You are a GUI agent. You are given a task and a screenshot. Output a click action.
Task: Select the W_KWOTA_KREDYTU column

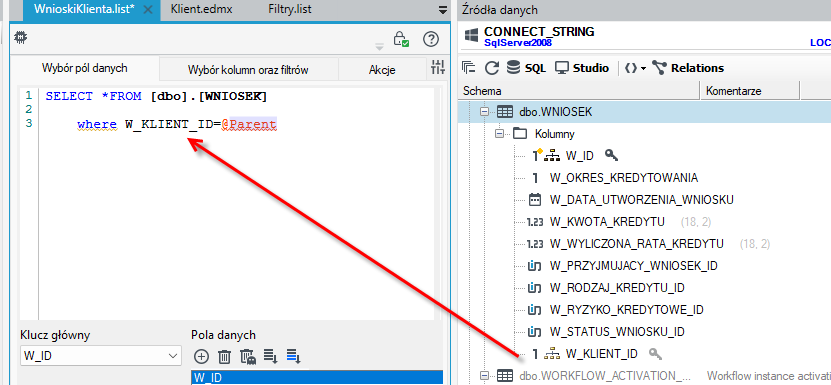(607, 222)
